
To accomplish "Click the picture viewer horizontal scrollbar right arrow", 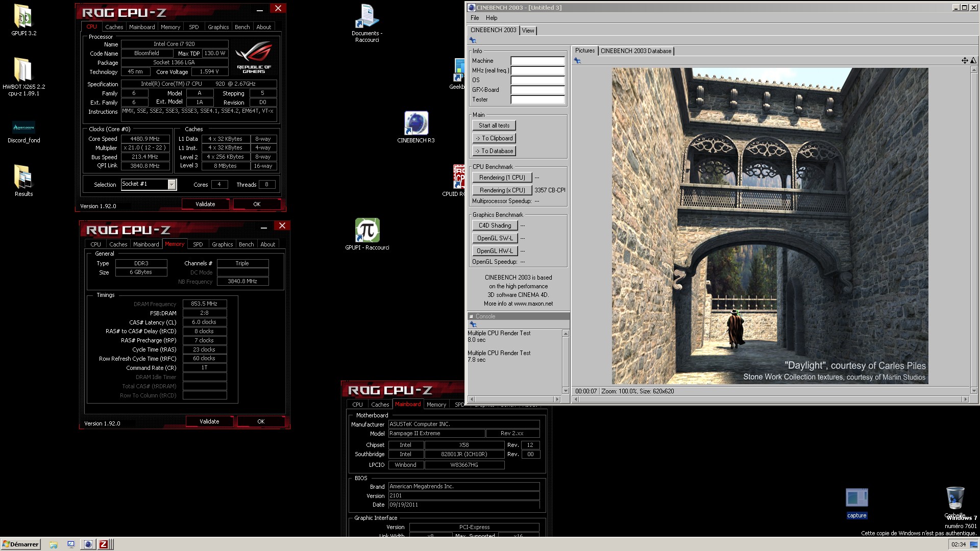I will (x=965, y=399).
